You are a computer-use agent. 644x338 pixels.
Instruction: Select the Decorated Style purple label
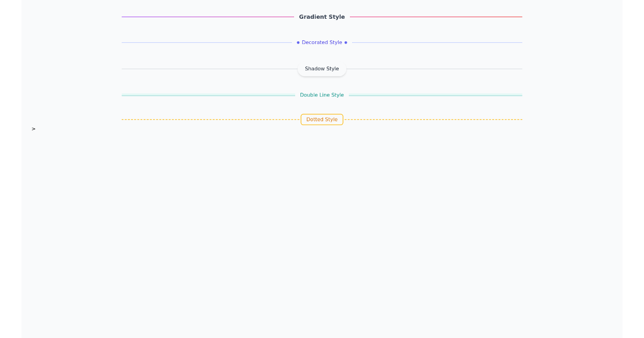(x=322, y=42)
